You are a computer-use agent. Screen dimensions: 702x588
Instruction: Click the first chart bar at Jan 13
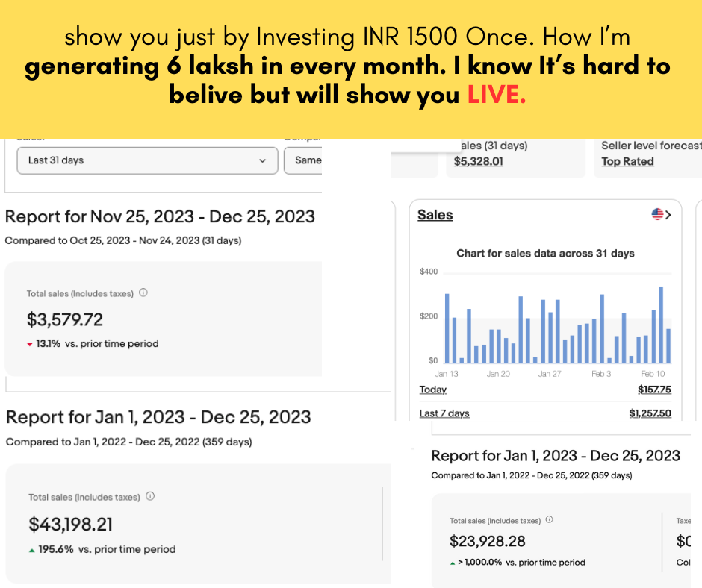coord(447,328)
